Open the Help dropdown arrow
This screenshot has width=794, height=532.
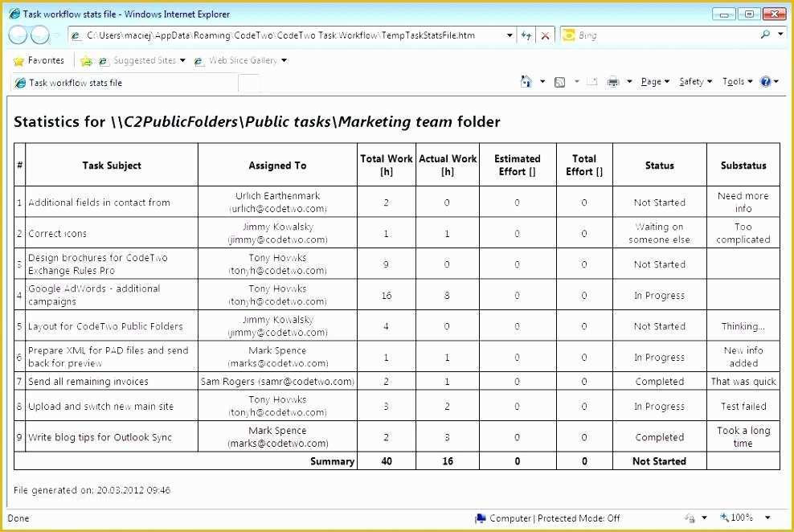click(x=776, y=81)
